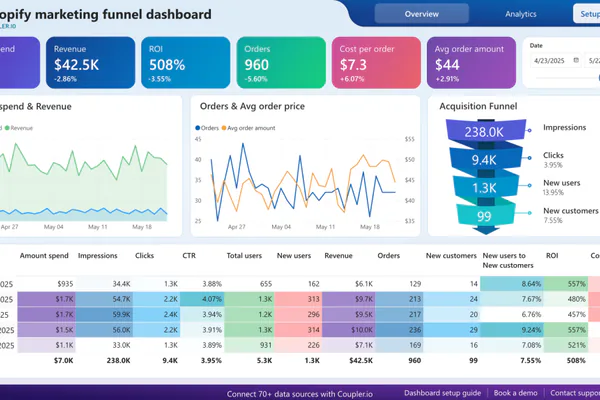
Task: Select the Orders 960 KPI card
Action: point(281,63)
